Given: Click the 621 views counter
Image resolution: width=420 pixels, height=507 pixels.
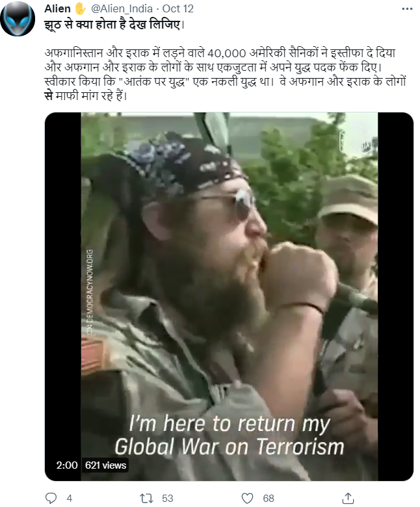Looking at the screenshot, I should 105,465.
